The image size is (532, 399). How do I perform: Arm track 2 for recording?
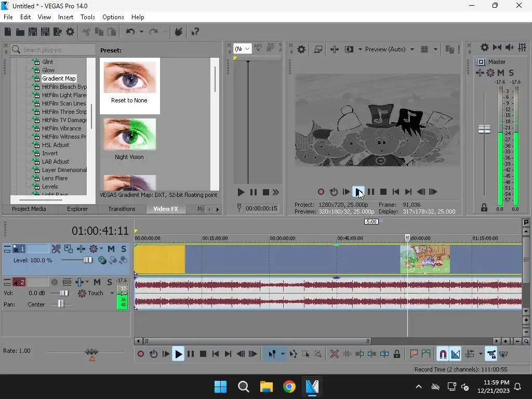coord(54,282)
